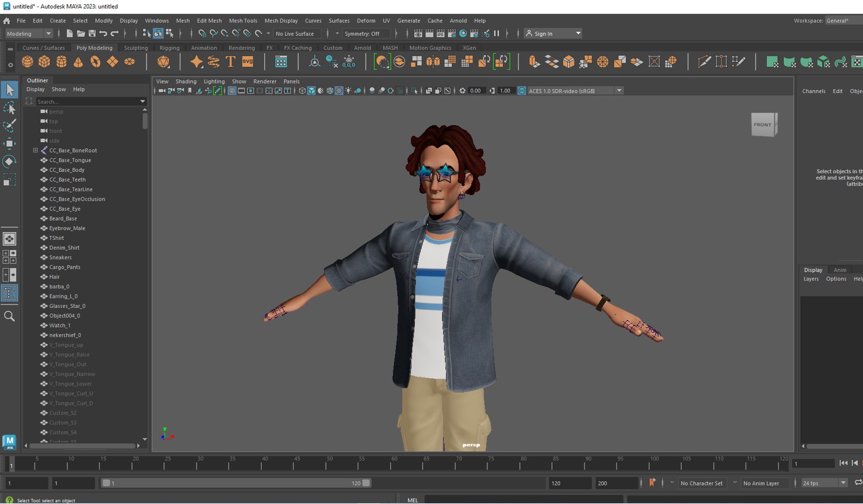Activate the Lasso Select tool
Screen dimensions: 863x504
click(x=9, y=108)
